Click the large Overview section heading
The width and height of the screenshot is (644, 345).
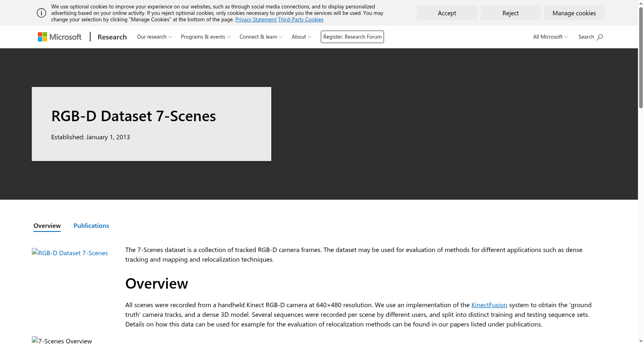click(x=157, y=283)
